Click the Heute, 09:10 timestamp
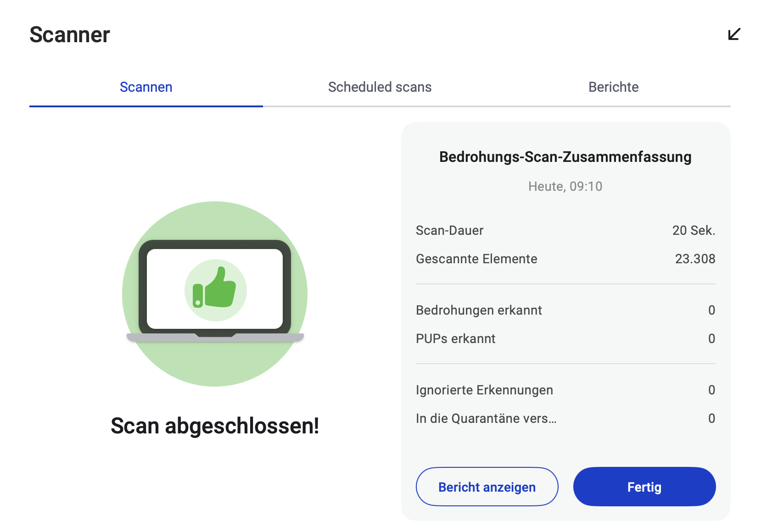761x532 pixels. [565, 186]
